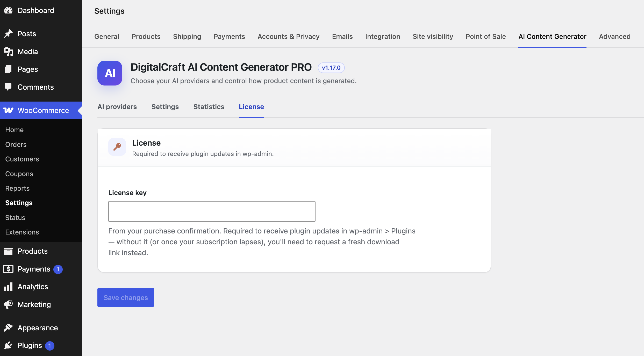The width and height of the screenshot is (644, 356).
Task: Click the Products archive box icon
Action: pyautogui.click(x=8, y=251)
